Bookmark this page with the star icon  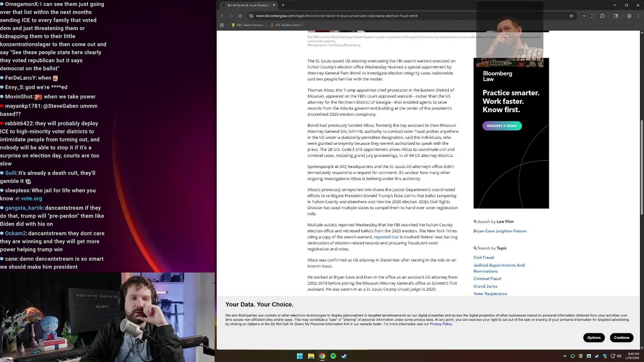(571, 16)
